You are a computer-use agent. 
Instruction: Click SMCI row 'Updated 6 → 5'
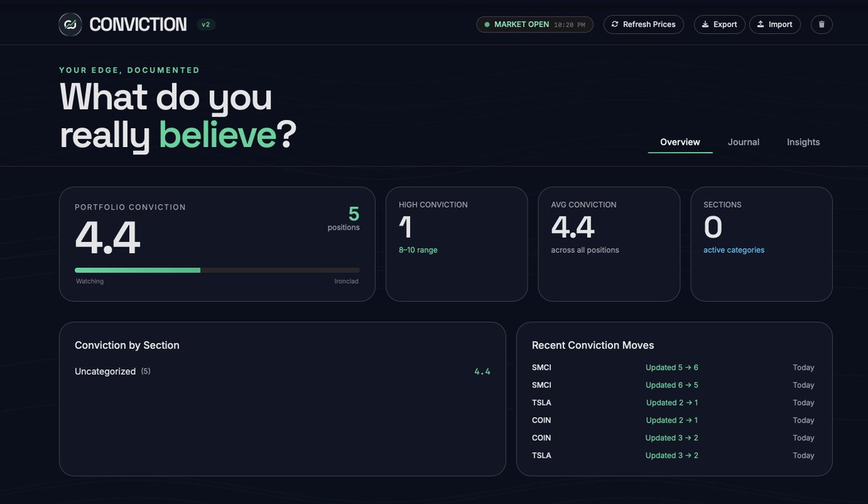click(x=672, y=385)
